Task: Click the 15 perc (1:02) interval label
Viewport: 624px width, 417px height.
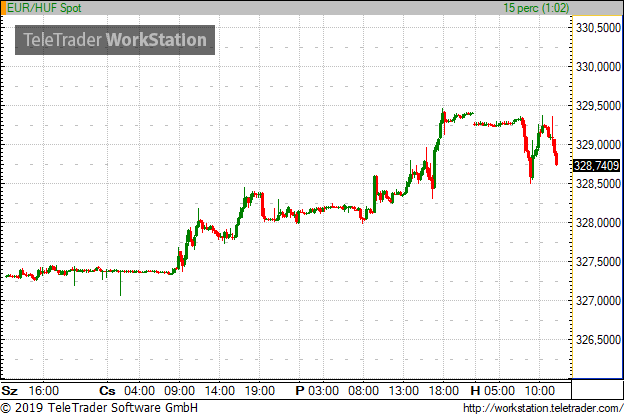Action: click(536, 8)
